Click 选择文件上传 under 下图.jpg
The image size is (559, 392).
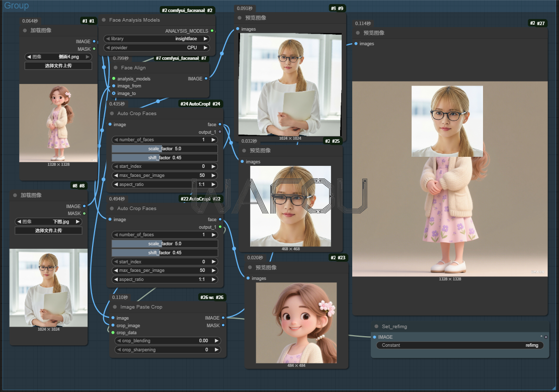click(x=48, y=231)
